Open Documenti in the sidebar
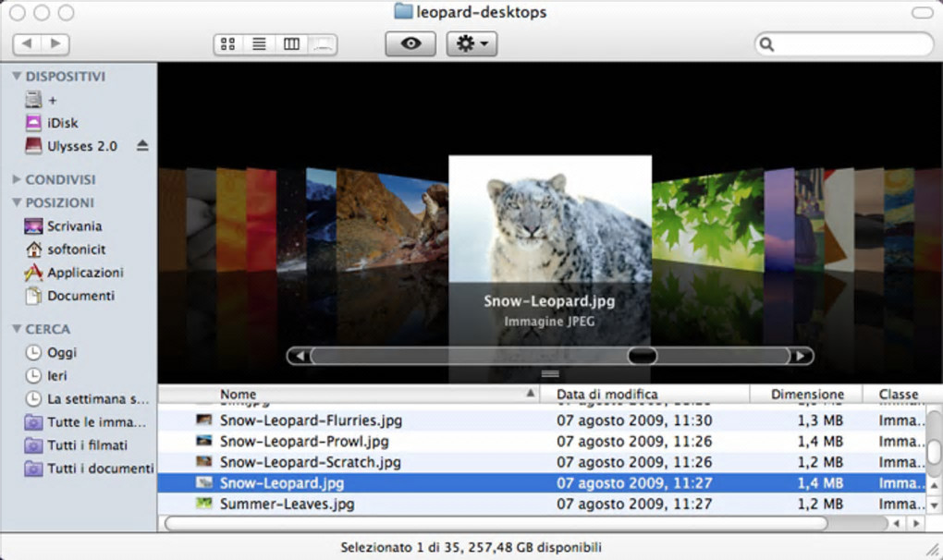 click(79, 296)
